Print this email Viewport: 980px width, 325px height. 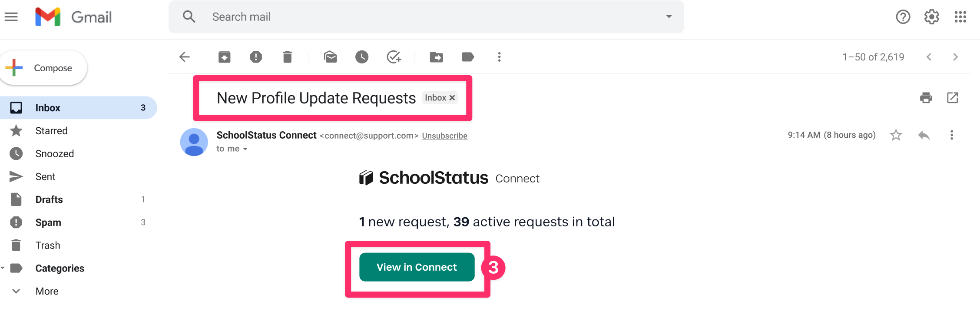(926, 98)
